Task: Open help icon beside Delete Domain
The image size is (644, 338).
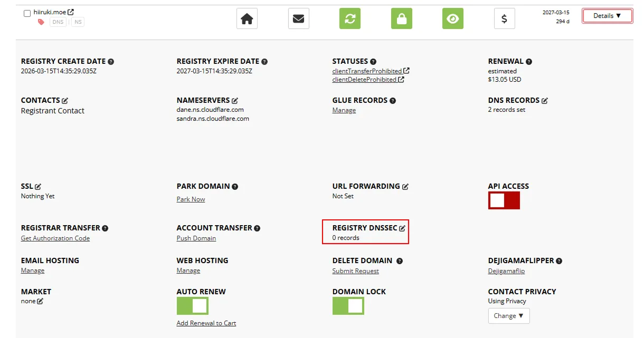Action: pyautogui.click(x=400, y=261)
